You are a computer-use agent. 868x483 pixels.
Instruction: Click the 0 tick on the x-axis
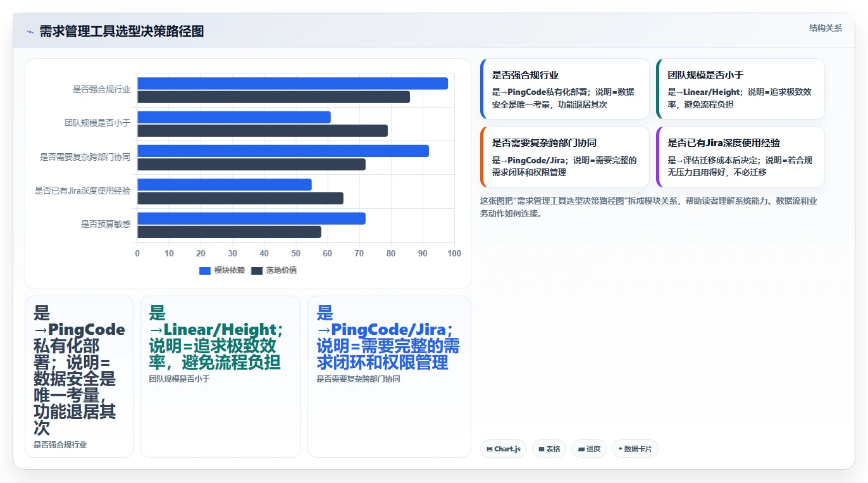pos(137,253)
